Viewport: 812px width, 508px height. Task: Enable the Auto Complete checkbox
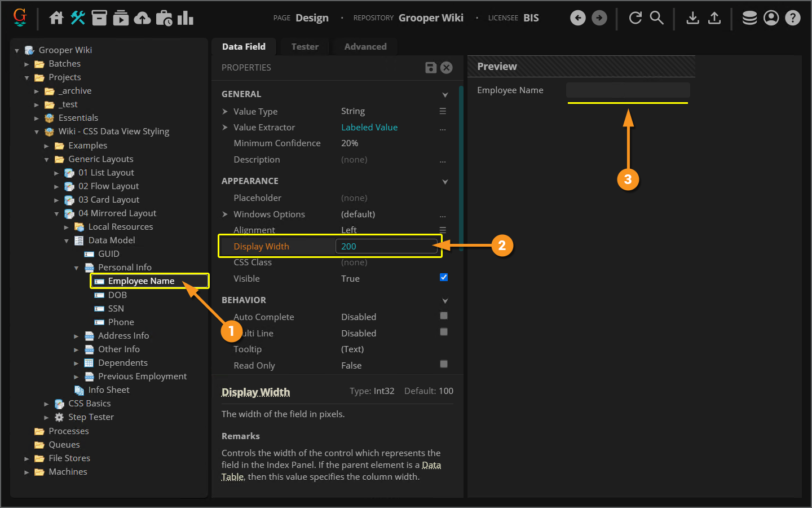pyautogui.click(x=444, y=316)
